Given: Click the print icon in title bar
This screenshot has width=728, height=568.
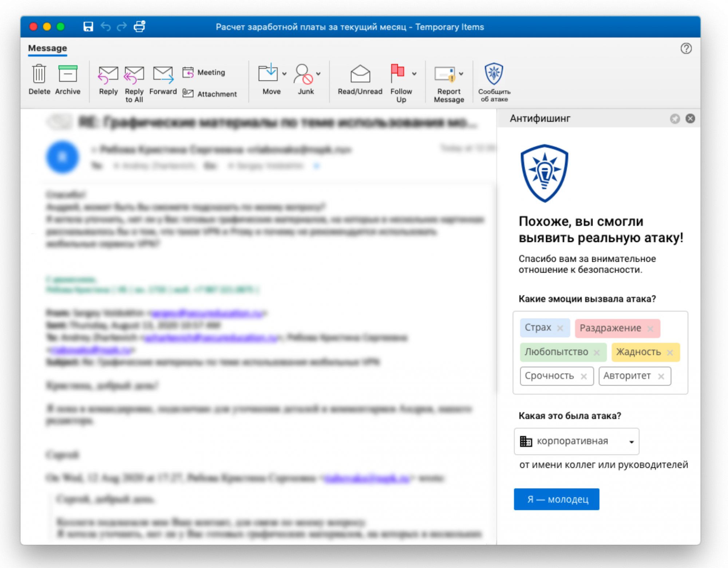Looking at the screenshot, I should [x=139, y=27].
